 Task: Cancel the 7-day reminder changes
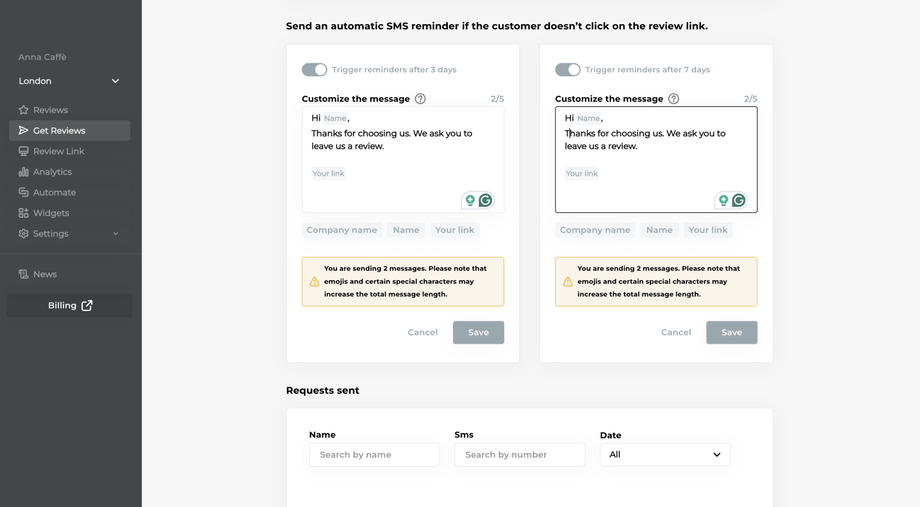click(x=676, y=332)
